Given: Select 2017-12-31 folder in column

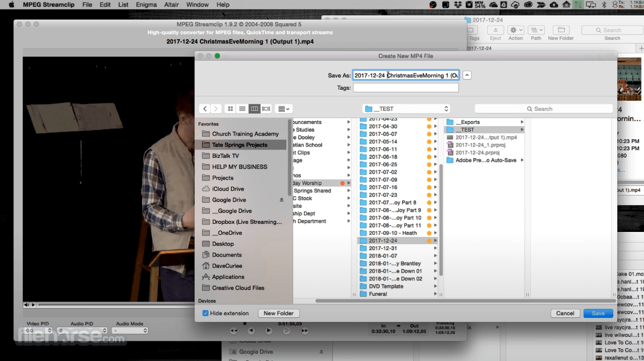Looking at the screenshot, I should coord(398,249).
